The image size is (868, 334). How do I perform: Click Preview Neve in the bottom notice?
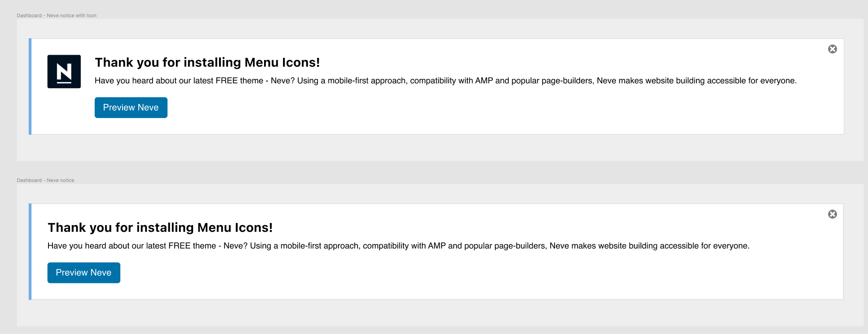(x=83, y=272)
